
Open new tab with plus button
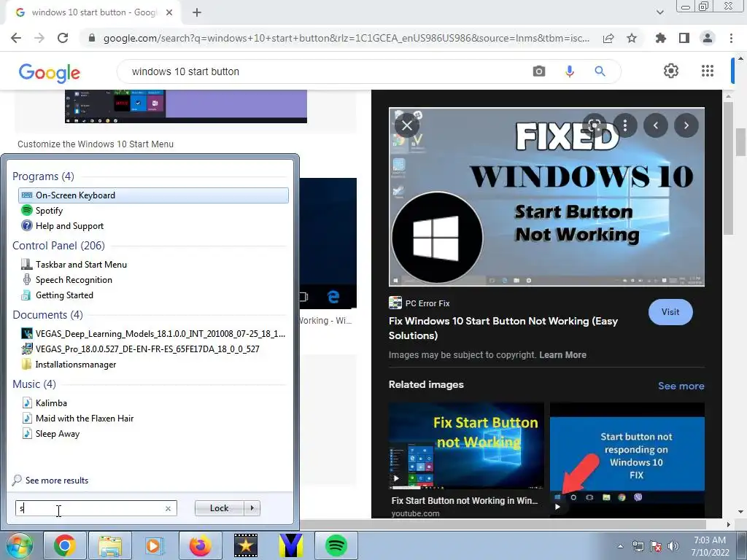[197, 12]
